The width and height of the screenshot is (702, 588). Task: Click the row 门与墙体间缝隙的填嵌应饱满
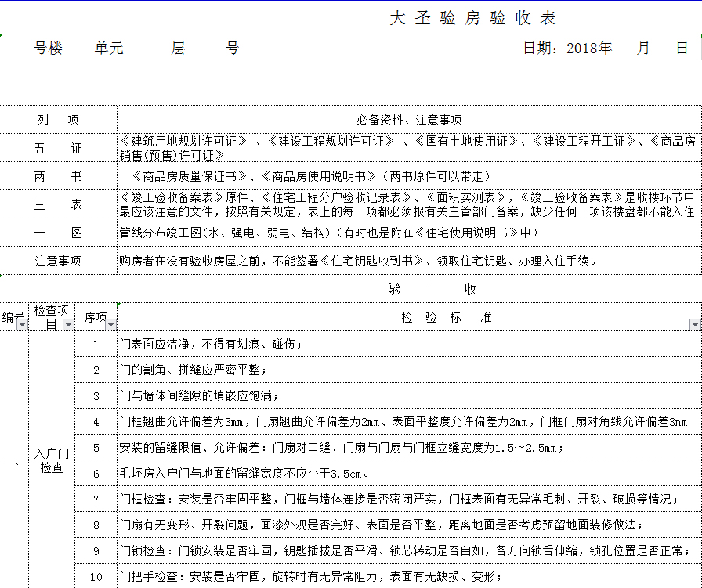click(409, 396)
